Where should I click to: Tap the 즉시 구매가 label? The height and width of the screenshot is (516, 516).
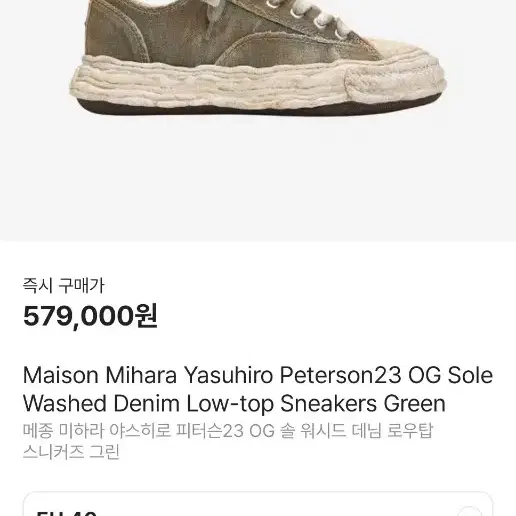click(63, 286)
